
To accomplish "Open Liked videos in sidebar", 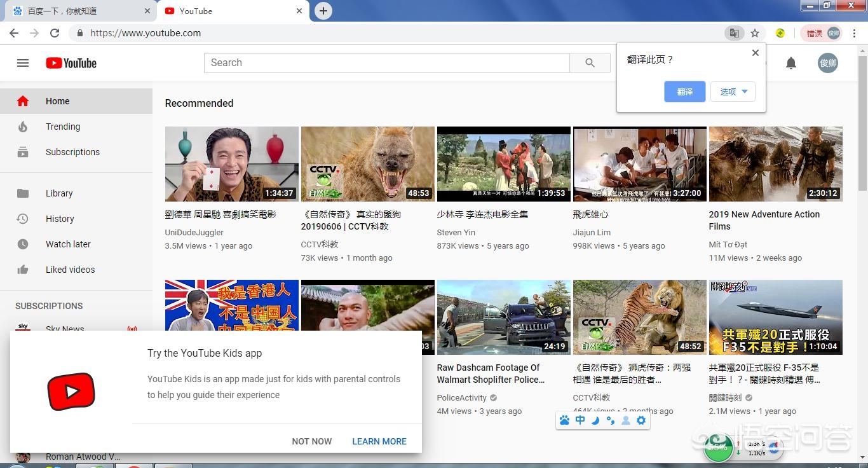I will click(x=76, y=270).
